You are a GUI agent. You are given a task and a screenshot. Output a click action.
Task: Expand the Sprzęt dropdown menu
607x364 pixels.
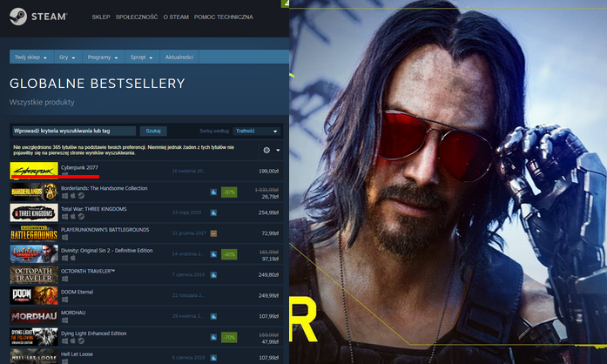coord(142,57)
